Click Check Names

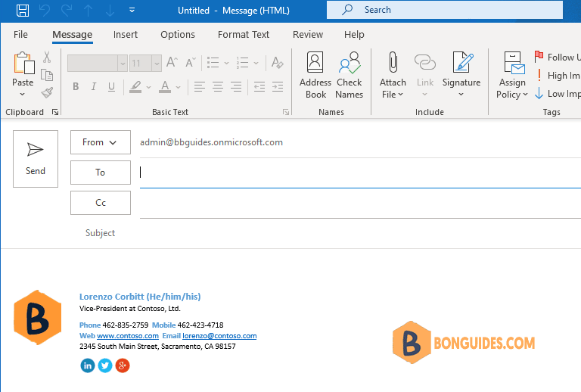coord(349,76)
